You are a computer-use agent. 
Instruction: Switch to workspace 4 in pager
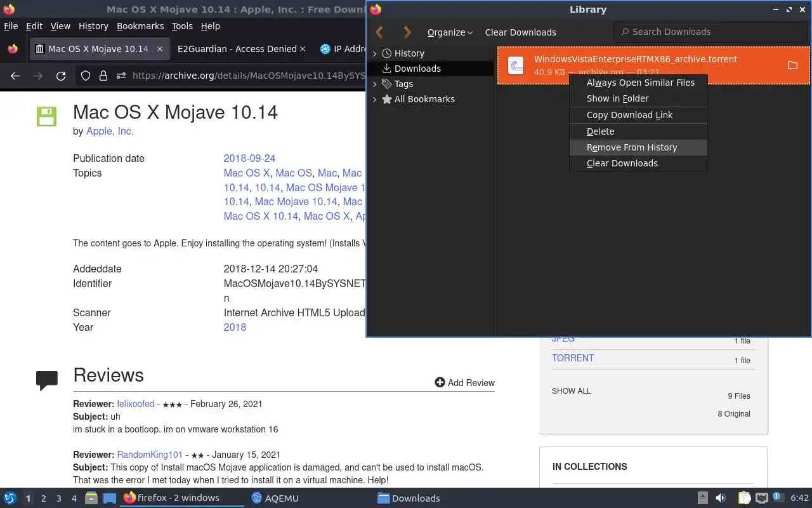tap(74, 498)
